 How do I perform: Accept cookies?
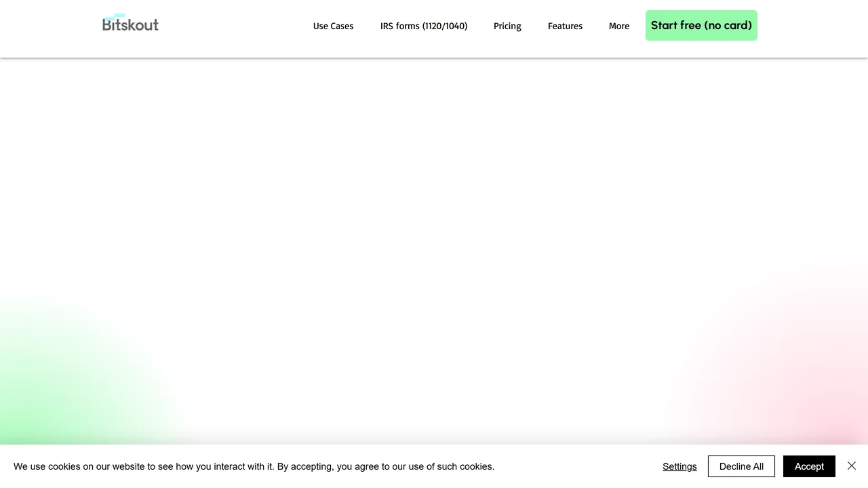(x=809, y=466)
